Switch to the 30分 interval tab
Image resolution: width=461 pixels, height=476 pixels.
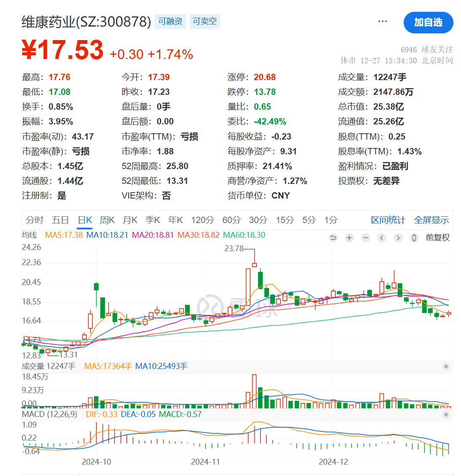[258, 220]
